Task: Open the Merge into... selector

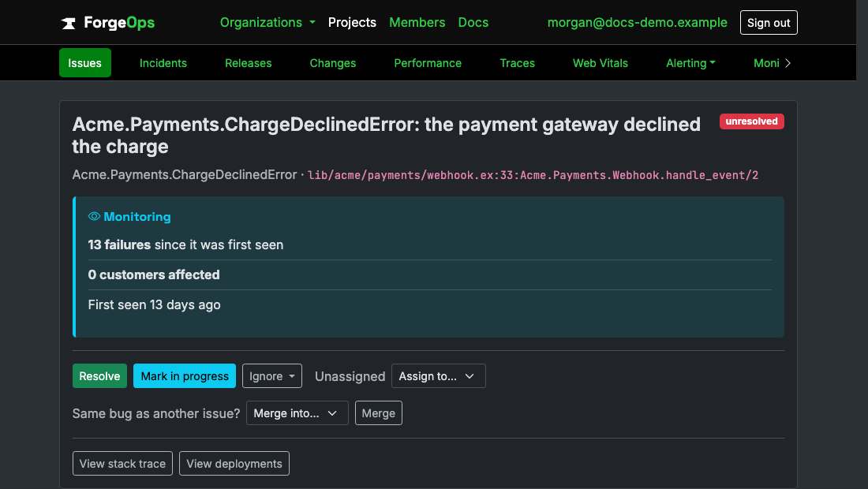Action: click(x=297, y=413)
